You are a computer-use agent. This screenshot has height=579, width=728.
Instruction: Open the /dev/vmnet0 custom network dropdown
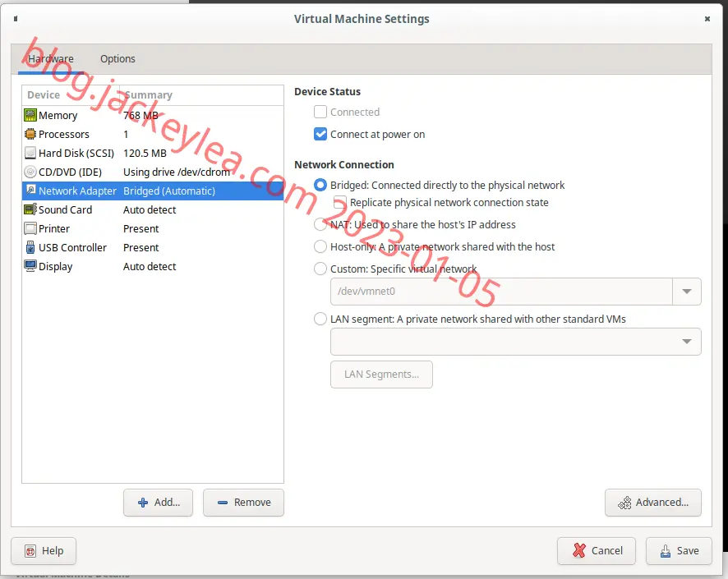[x=515, y=292]
